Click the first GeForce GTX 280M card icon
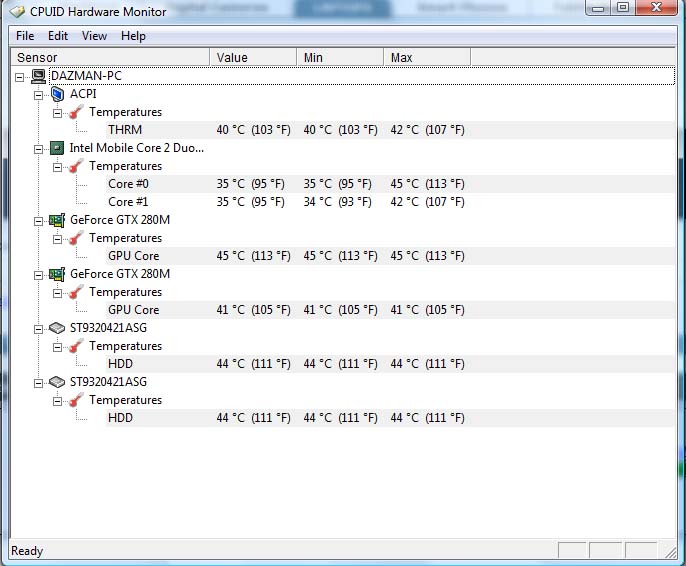This screenshot has width=686, height=566. 57,220
